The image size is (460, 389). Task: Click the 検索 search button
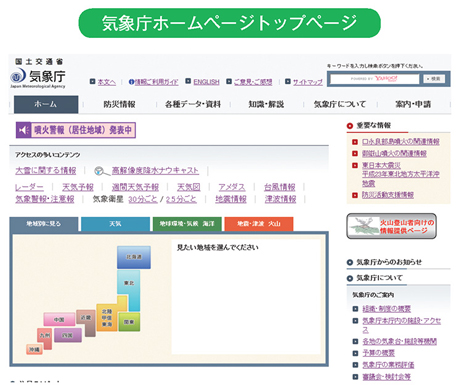click(x=434, y=79)
